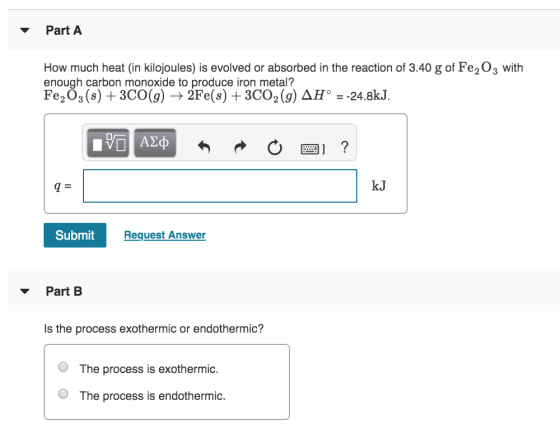Image resolution: width=560 pixels, height=429 pixels.
Task: Open the math templates button
Action: (x=108, y=143)
